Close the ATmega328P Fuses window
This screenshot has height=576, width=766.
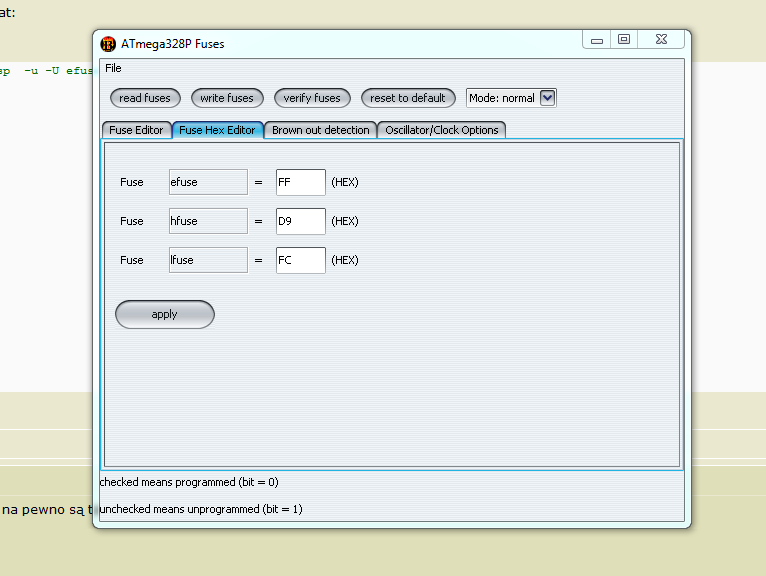tap(661, 40)
